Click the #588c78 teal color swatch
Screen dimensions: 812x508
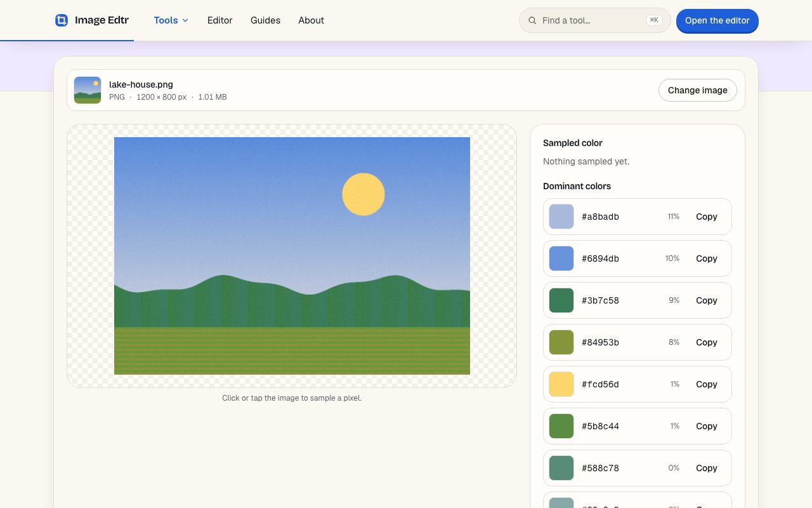click(x=561, y=468)
